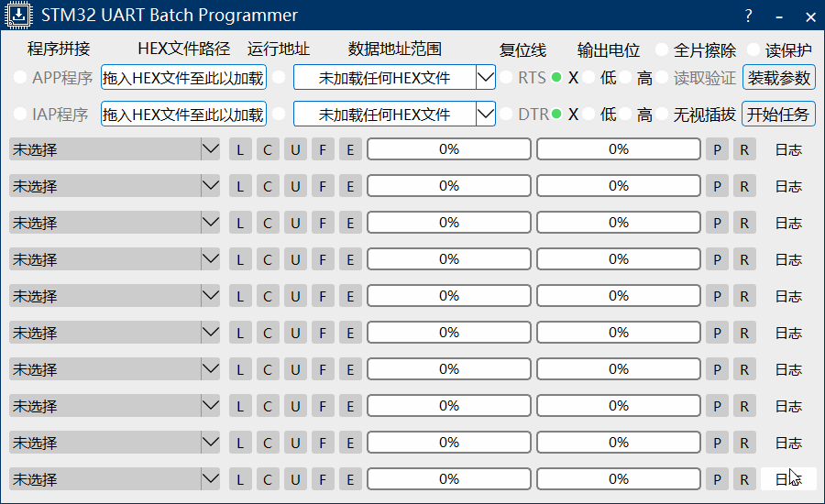Open the eighth row's 未选择 port dropdown
825x504 pixels.
coord(115,406)
